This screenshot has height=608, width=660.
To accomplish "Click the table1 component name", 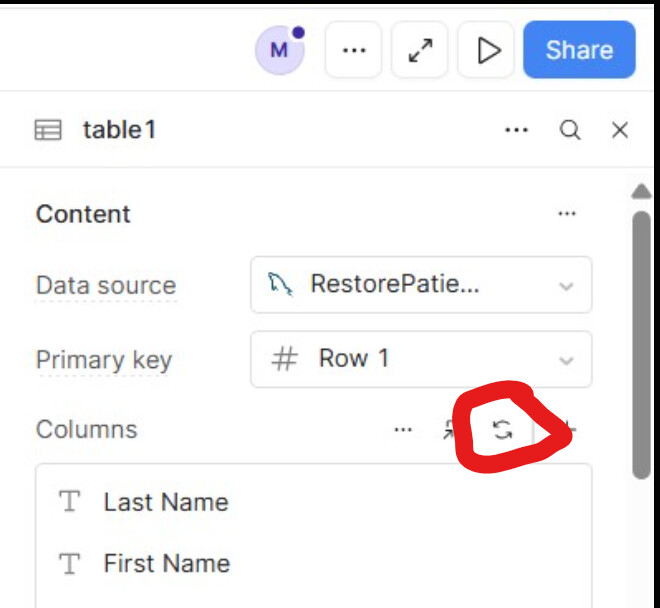I will pos(119,130).
